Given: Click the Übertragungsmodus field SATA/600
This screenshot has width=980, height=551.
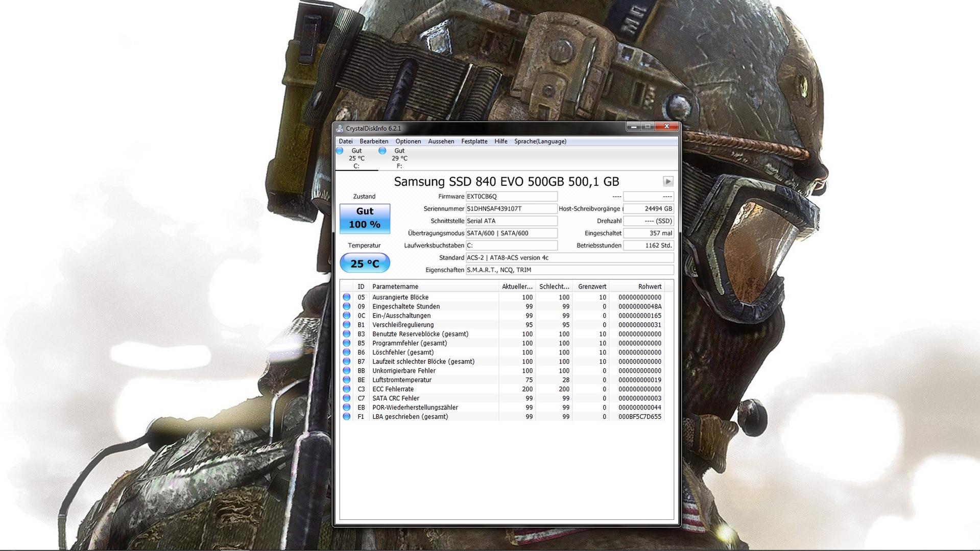Looking at the screenshot, I should point(512,233).
